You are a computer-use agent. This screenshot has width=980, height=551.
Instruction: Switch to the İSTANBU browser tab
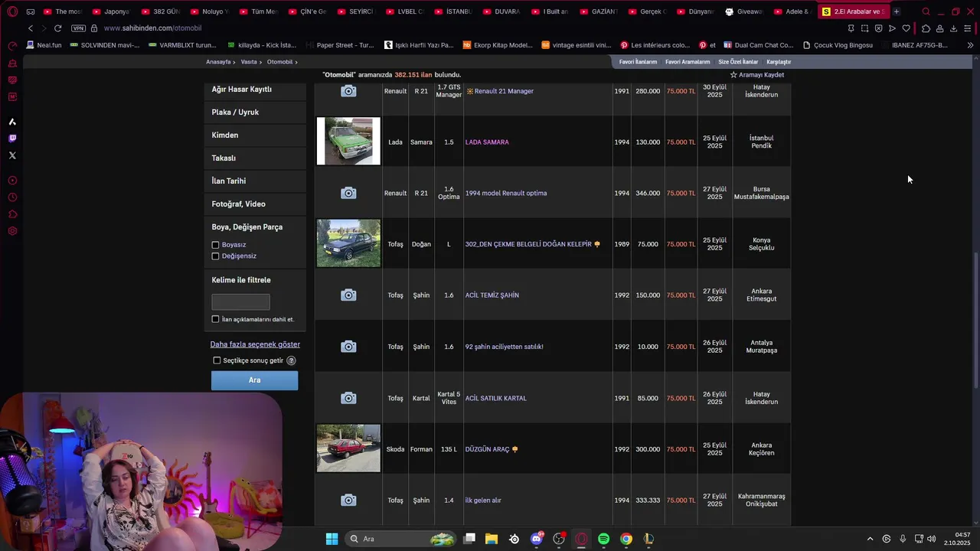452,11
